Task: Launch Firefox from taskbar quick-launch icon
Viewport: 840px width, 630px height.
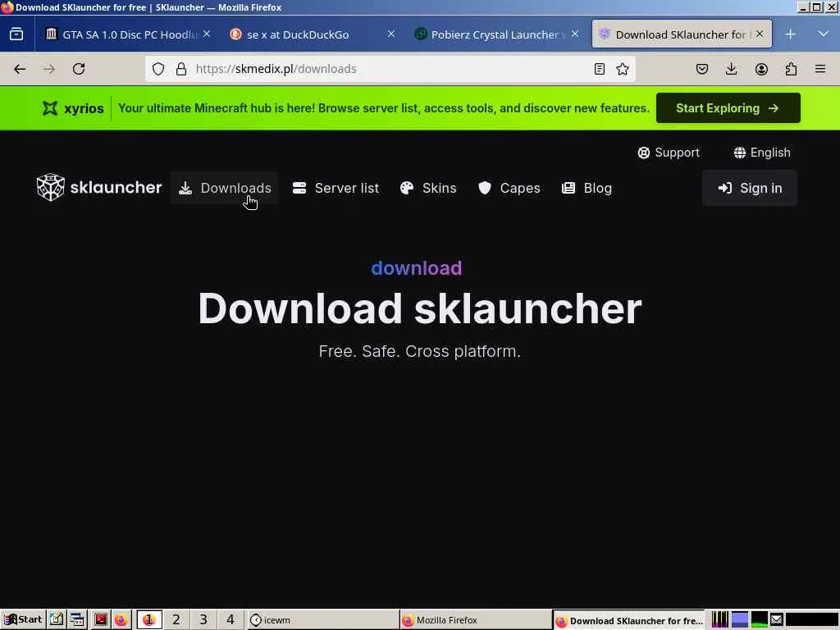Action: click(x=121, y=620)
